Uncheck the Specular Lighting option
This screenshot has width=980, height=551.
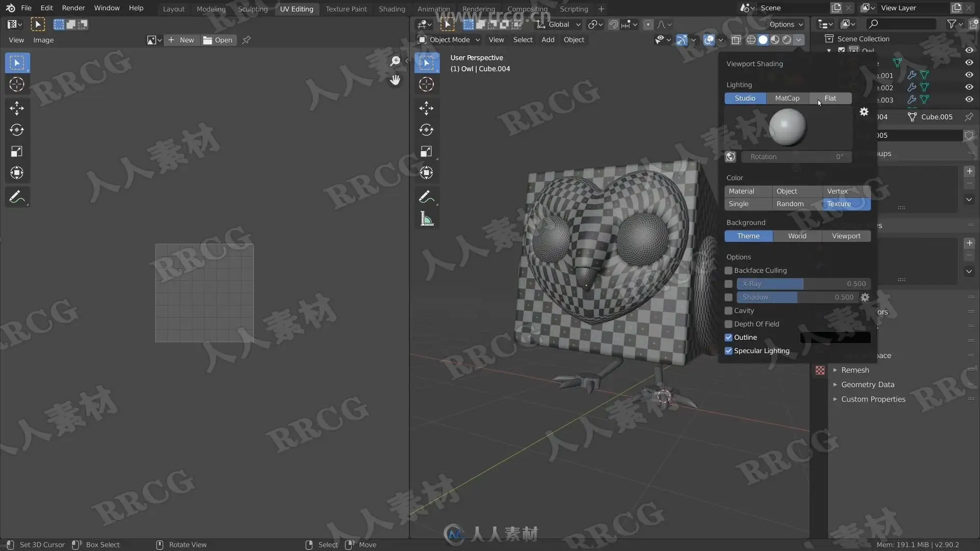(728, 351)
